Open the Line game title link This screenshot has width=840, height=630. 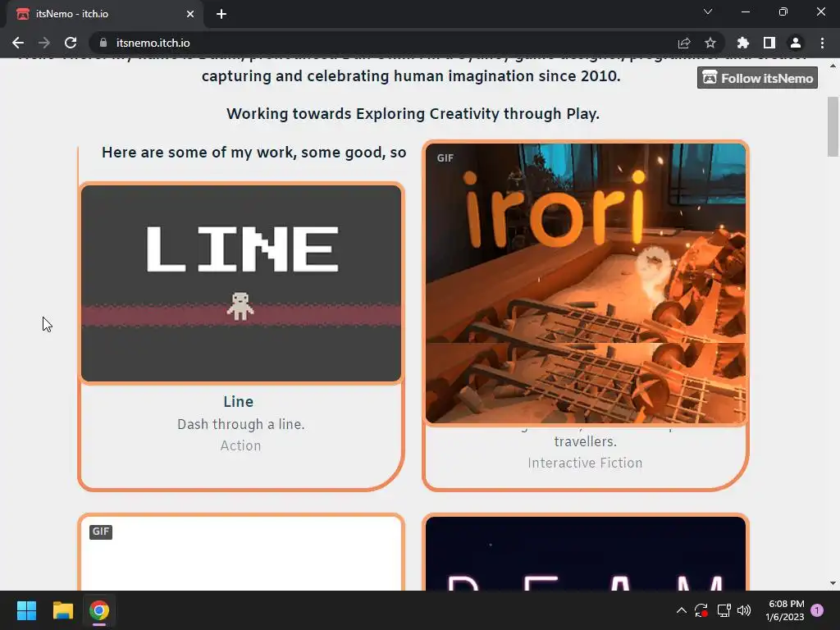pyautogui.click(x=239, y=402)
